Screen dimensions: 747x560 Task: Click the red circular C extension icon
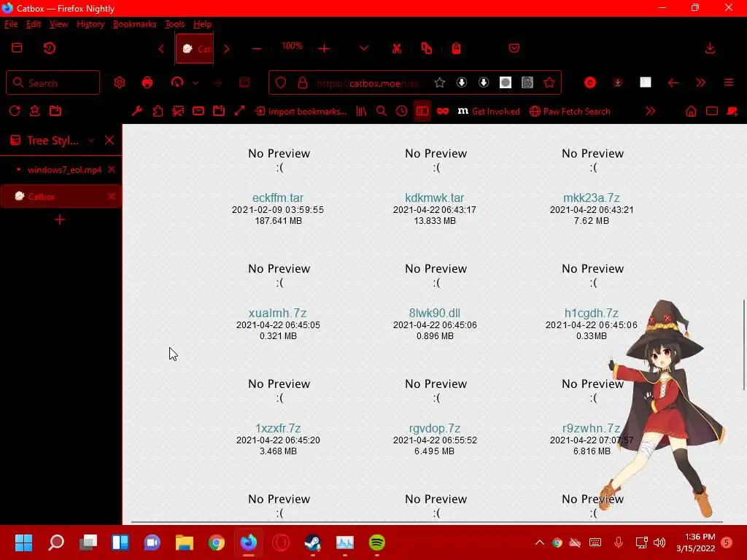(x=589, y=83)
